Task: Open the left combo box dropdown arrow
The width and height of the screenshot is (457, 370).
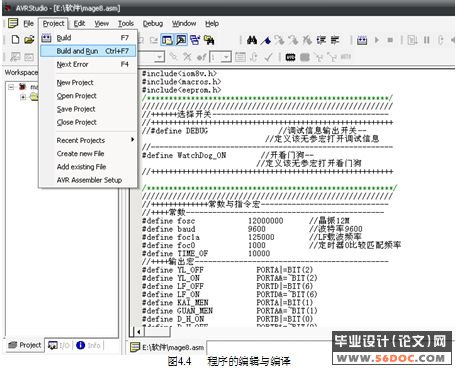Action: point(160,57)
